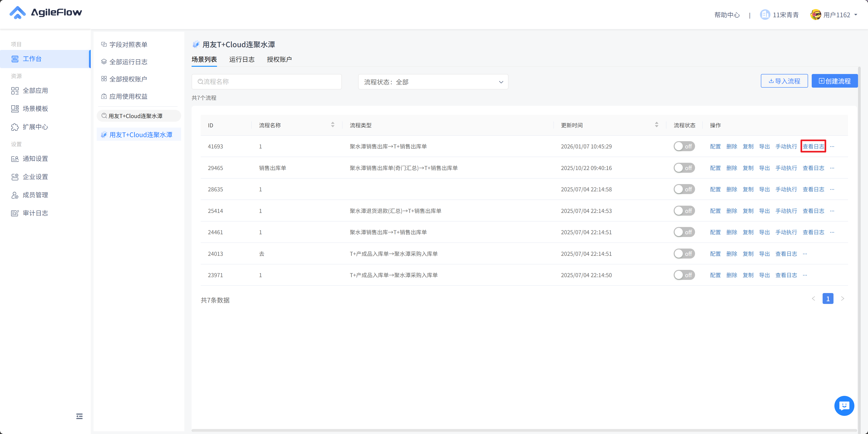Click 全部运行日志 layers icon entry
Image resolution: width=868 pixels, height=434 pixels.
[x=104, y=62]
